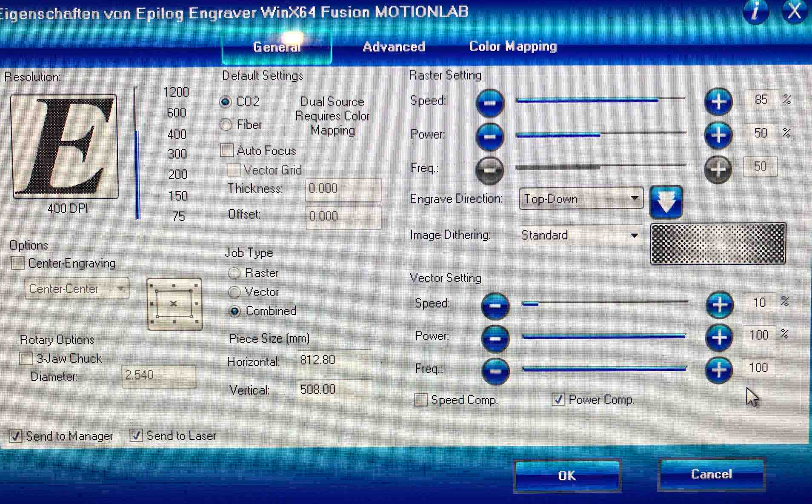Increase raster speed with plus button

[718, 102]
